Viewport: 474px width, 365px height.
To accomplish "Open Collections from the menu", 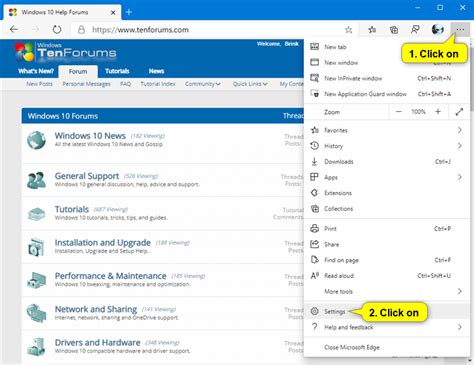I will click(x=387, y=209).
